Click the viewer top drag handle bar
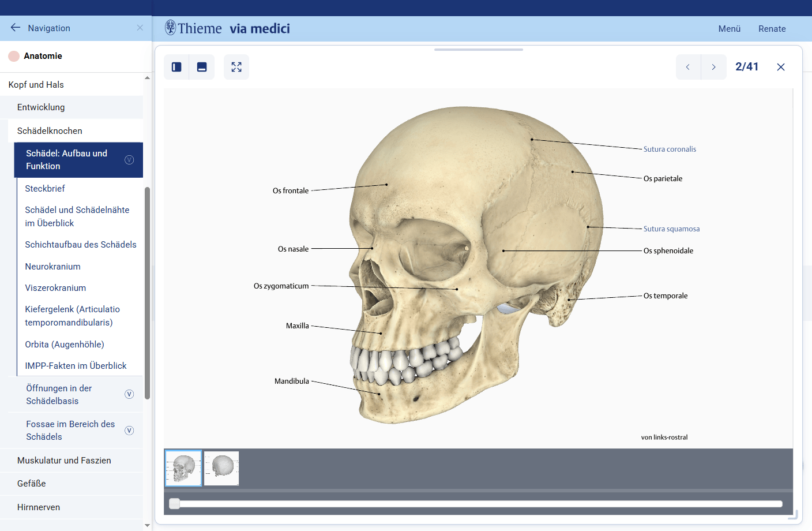The height and width of the screenshot is (531, 812). click(x=479, y=50)
